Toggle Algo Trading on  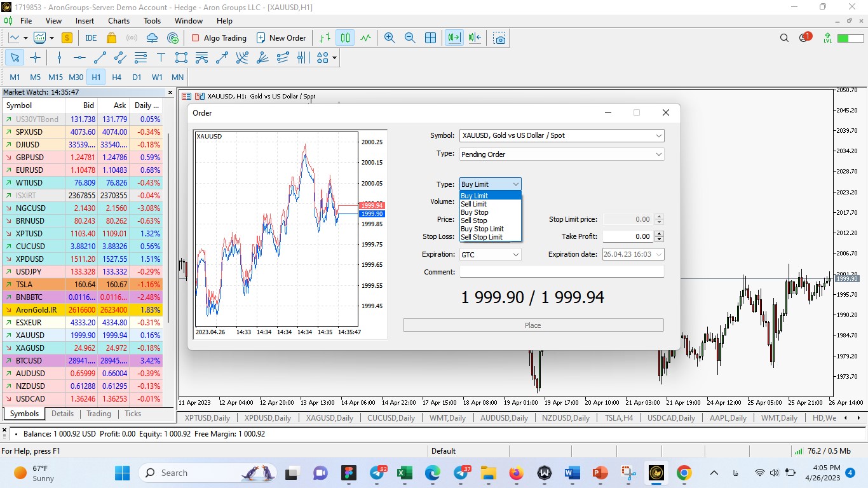tap(219, 38)
